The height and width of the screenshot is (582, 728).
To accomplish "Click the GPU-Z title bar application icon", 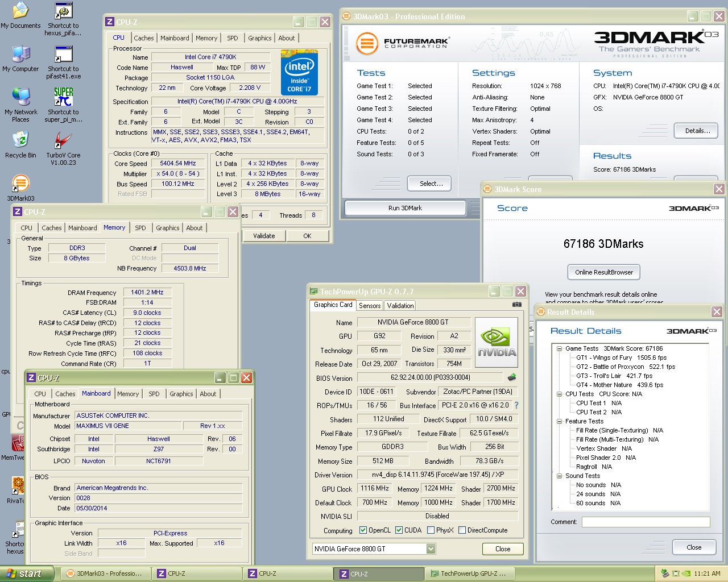I will click(x=313, y=291).
